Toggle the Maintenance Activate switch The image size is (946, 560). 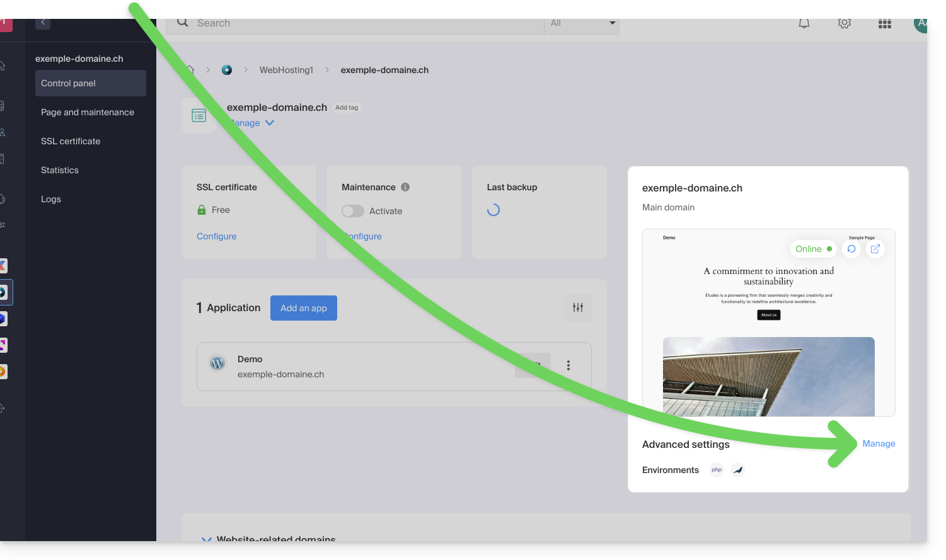pyautogui.click(x=353, y=211)
